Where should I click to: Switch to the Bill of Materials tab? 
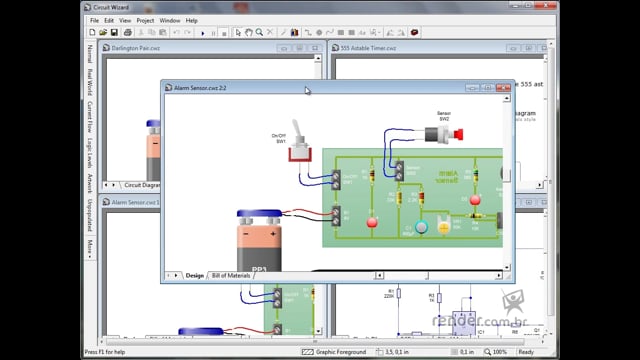point(231,276)
